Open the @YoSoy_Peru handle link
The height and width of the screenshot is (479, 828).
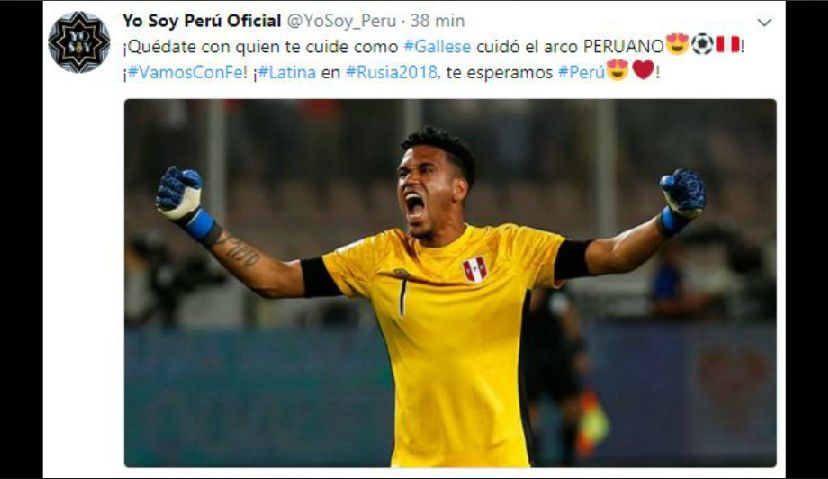tap(341, 21)
